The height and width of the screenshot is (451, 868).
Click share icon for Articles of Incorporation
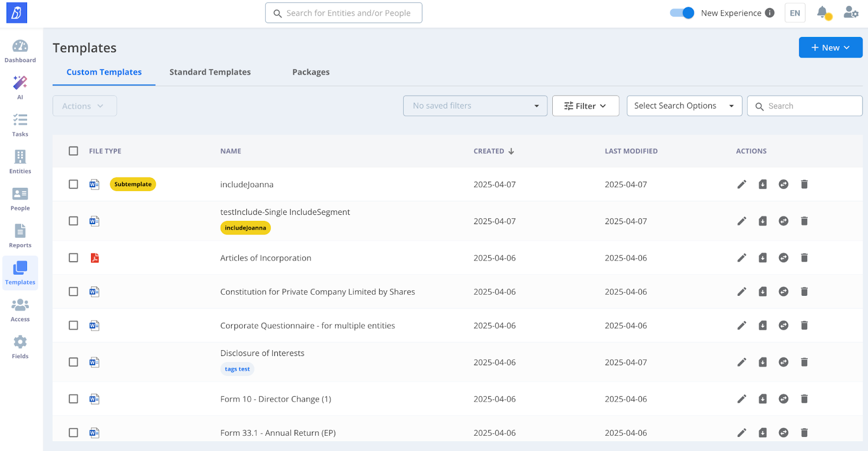783,258
